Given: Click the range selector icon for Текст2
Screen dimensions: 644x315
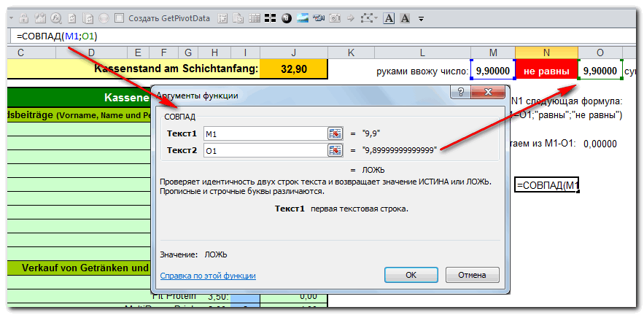Looking at the screenshot, I should 335,150.
